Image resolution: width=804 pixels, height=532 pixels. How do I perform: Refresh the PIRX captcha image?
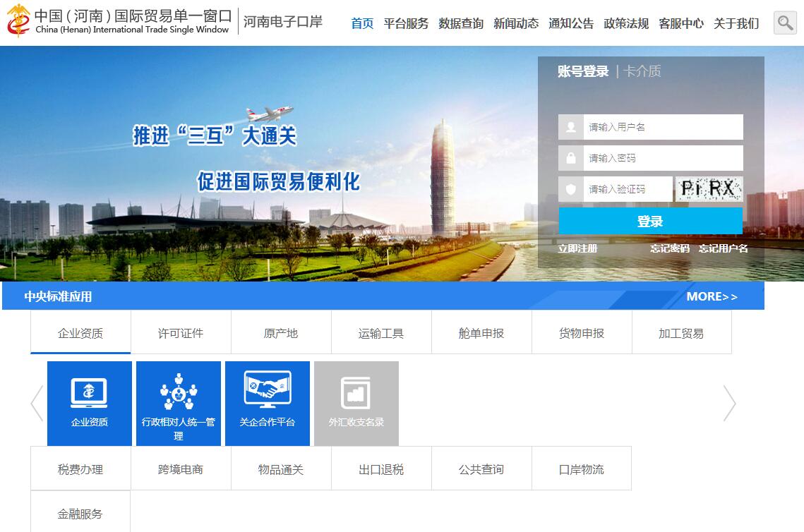click(x=709, y=189)
